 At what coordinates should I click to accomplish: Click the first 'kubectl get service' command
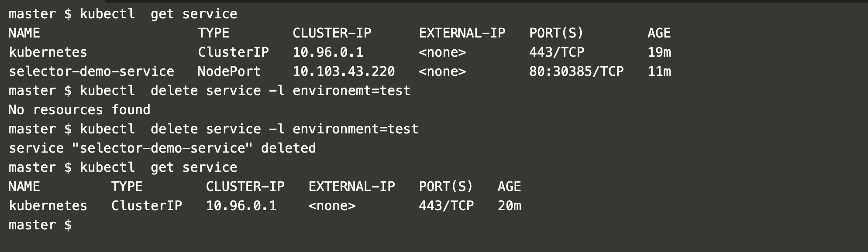tap(158, 14)
